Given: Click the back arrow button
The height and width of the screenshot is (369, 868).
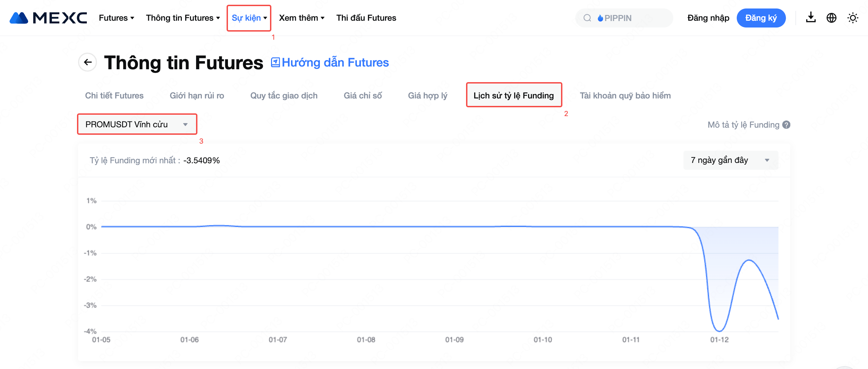Looking at the screenshot, I should 88,62.
